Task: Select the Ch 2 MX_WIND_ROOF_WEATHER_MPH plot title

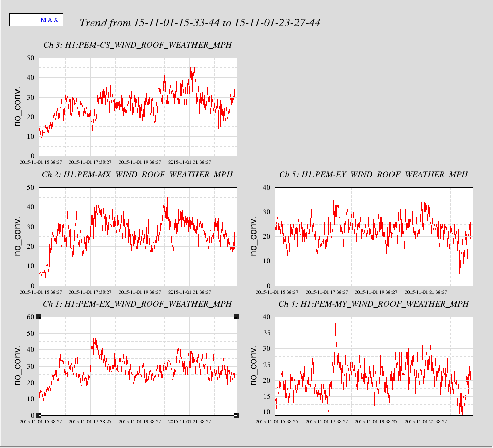Action: 137,174
